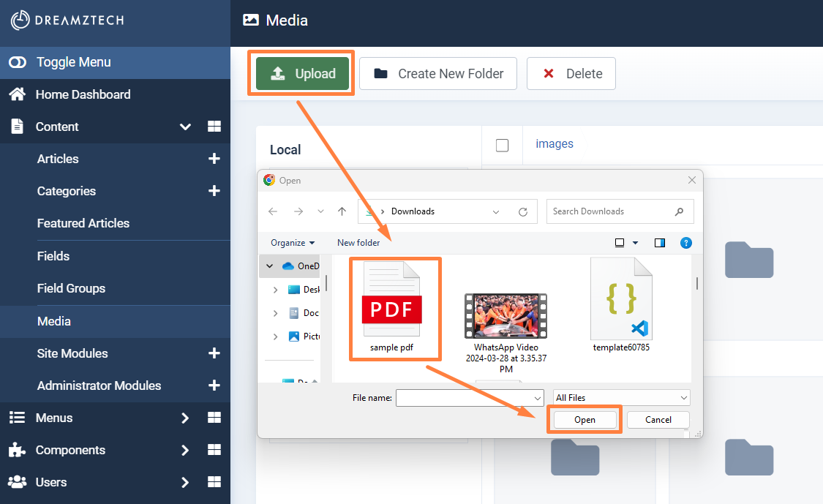Click Downloads in the address bar
The width and height of the screenshot is (823, 504).
(x=413, y=211)
